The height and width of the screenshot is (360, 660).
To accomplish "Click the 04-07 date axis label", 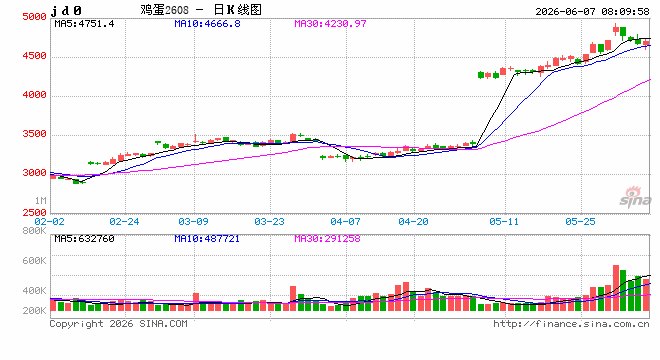I will coord(345,221).
